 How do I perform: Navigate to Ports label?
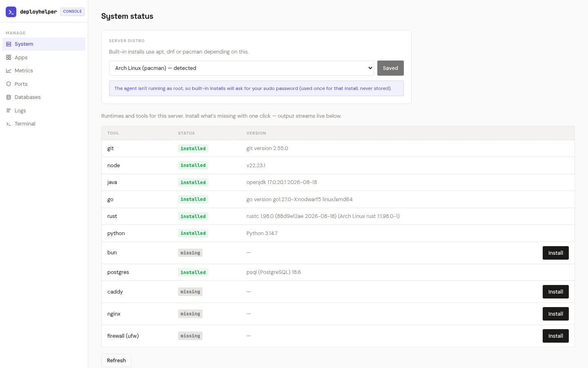(21, 84)
